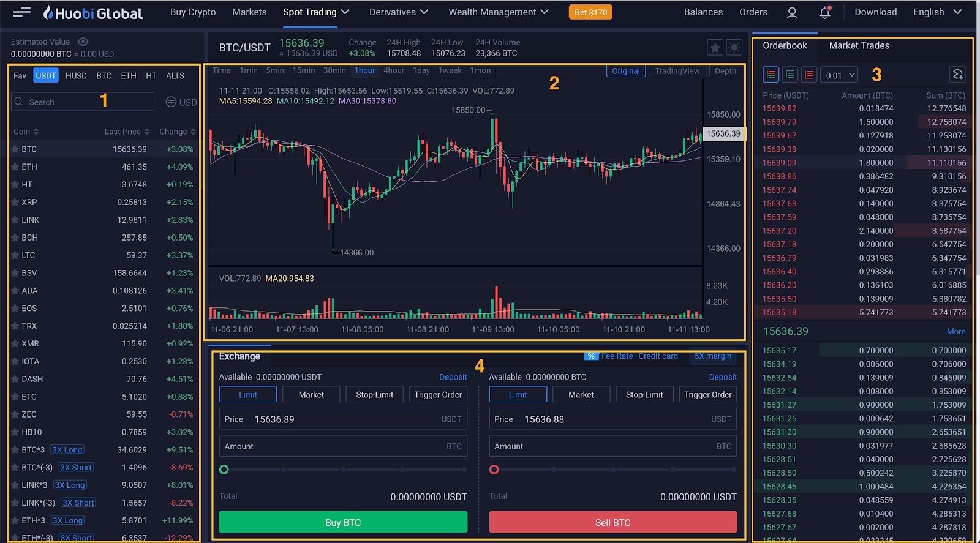Select the HUSD market tab

(76, 76)
